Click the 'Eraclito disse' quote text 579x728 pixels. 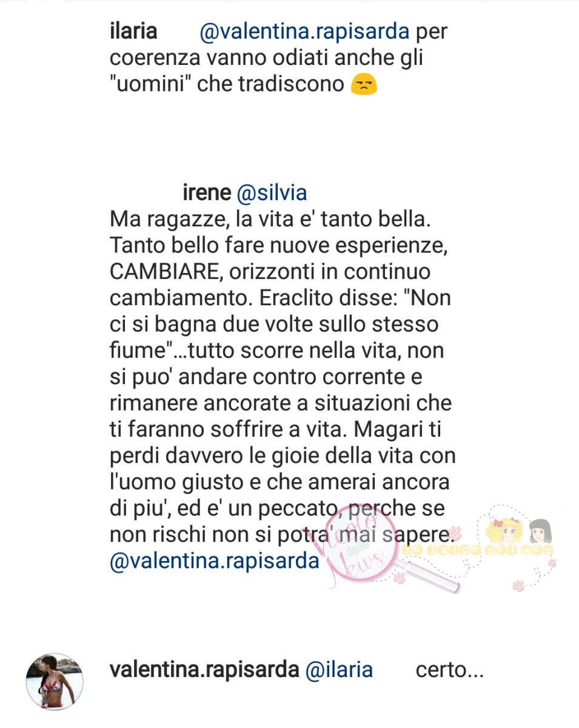[x=316, y=298]
